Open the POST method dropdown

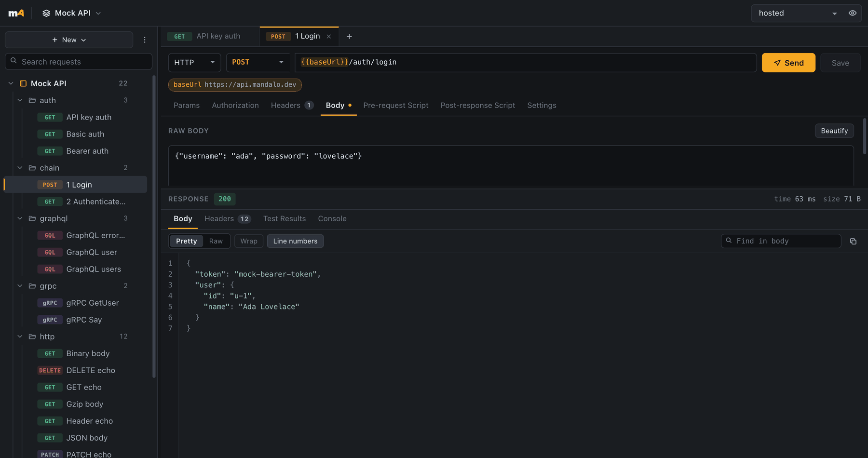tap(258, 62)
